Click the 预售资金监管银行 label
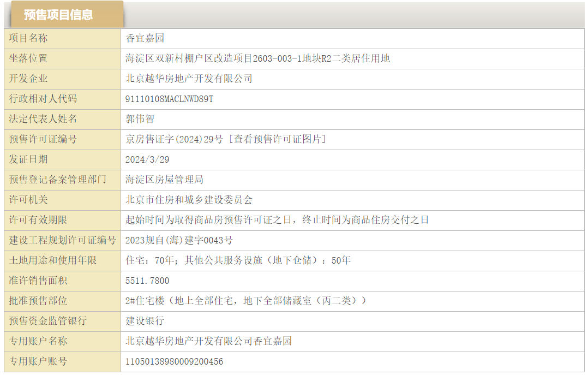This screenshot has height=375, width=588. pos(47,321)
